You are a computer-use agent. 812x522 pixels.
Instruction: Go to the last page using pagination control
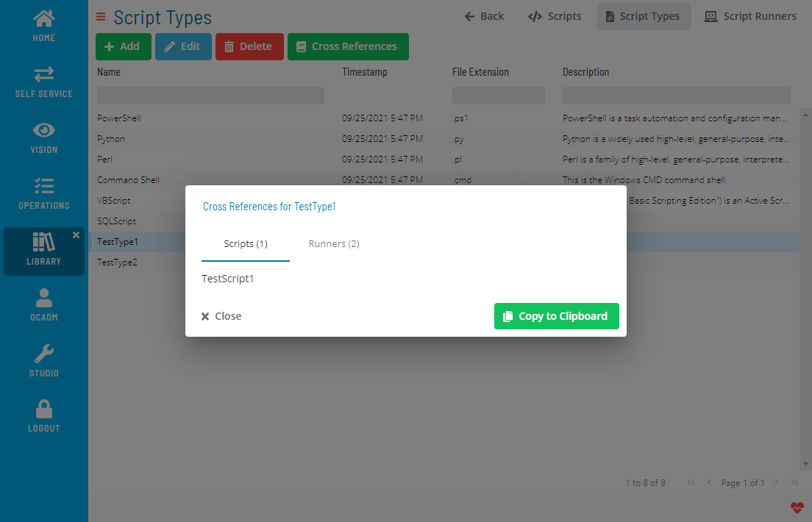(794, 482)
